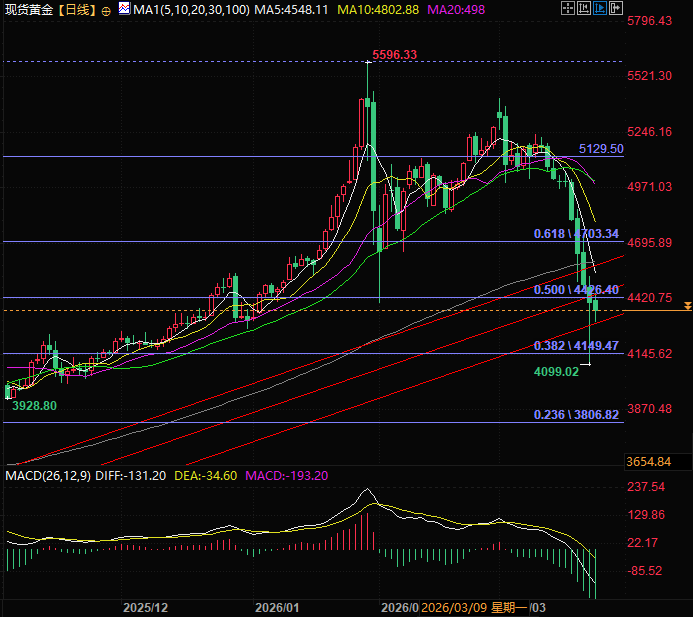Click the 2026/01 date axis label
Screen dimensions: 693x617
click(277, 608)
